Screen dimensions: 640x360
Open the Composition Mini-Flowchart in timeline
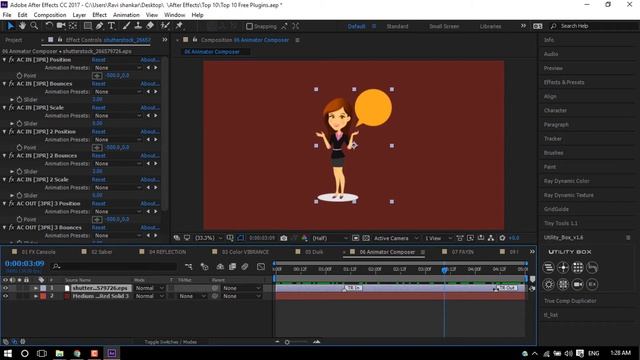188,267
